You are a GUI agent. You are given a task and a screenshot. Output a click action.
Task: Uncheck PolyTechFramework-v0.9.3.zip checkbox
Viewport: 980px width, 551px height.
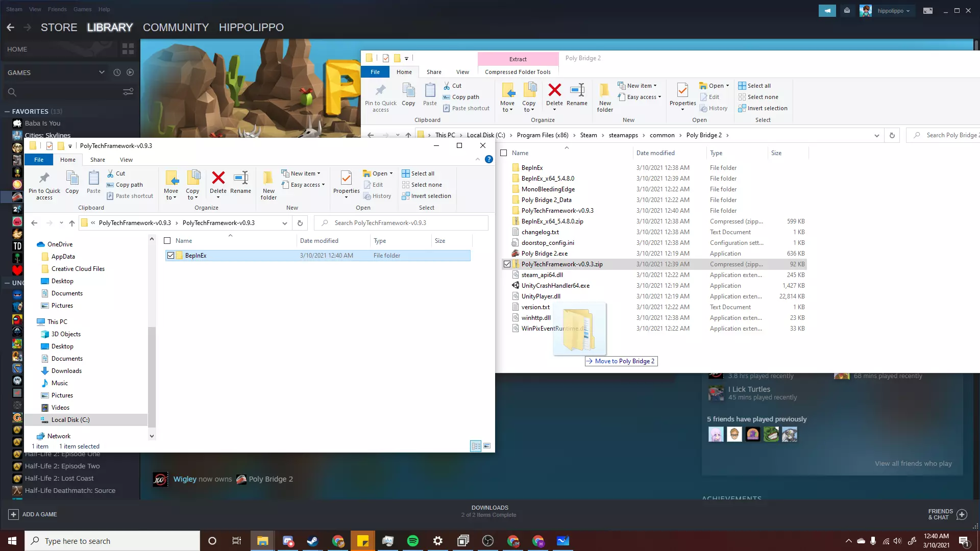(507, 264)
